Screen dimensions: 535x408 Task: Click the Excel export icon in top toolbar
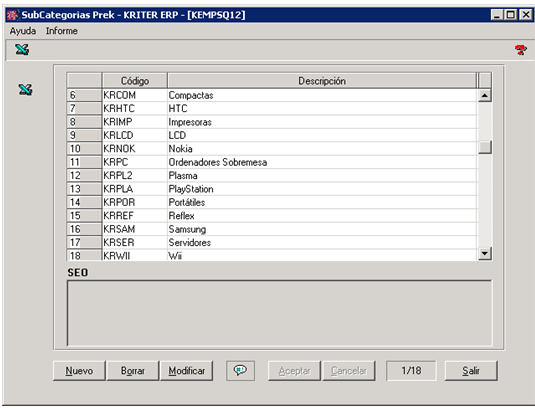pos(22,50)
